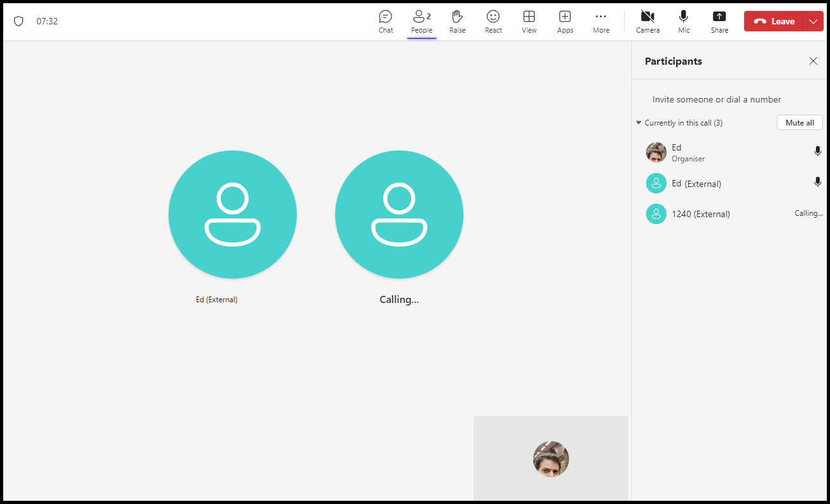This screenshot has width=830, height=504.
Task: Click Ed (External)'s microphone icon
Action: tap(817, 182)
